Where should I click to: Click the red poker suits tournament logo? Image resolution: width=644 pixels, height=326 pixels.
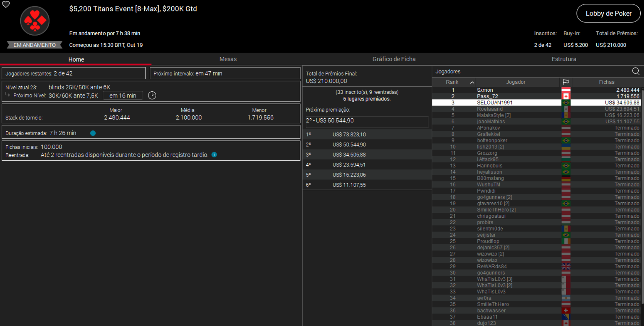point(35,21)
